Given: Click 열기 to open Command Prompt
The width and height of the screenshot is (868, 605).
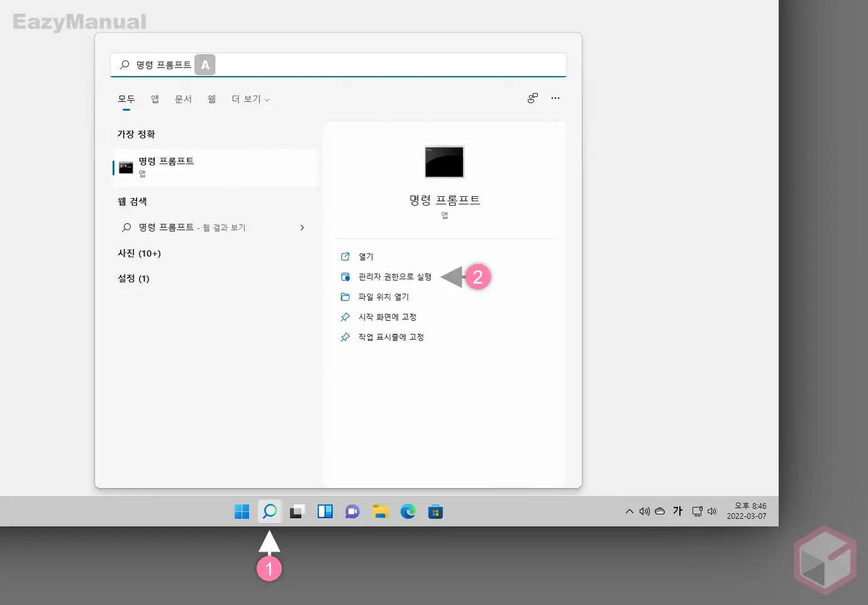Looking at the screenshot, I should coord(365,256).
